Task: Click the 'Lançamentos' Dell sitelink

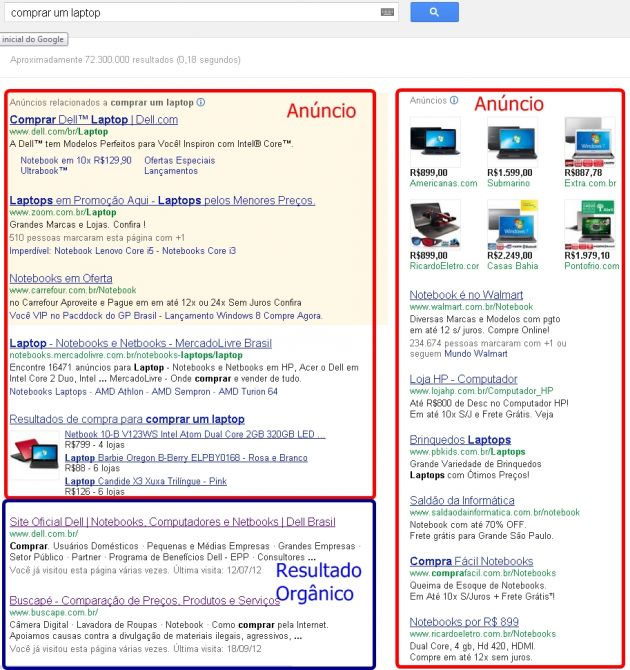Action: (171, 170)
